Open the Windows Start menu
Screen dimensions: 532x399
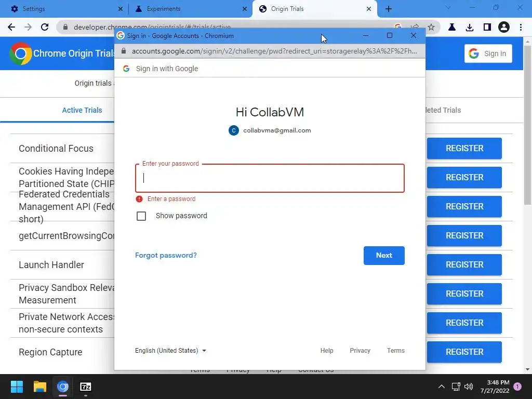pyautogui.click(x=17, y=387)
